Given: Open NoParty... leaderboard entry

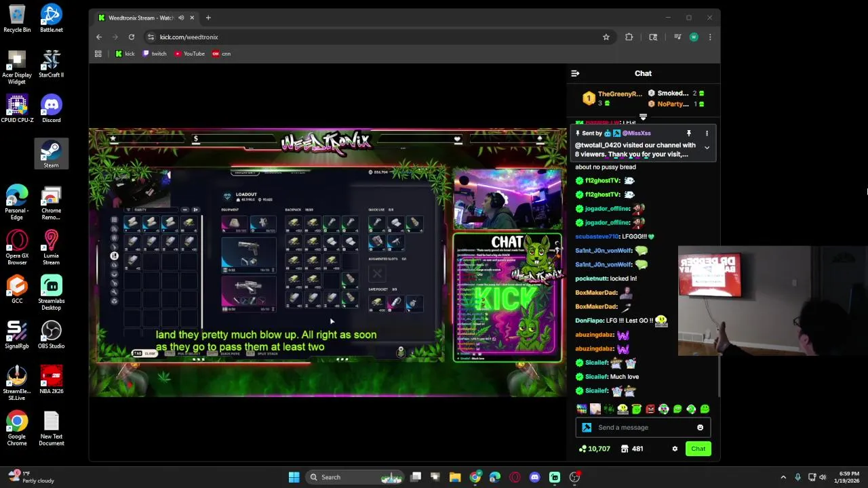Looking at the screenshot, I should click(673, 104).
